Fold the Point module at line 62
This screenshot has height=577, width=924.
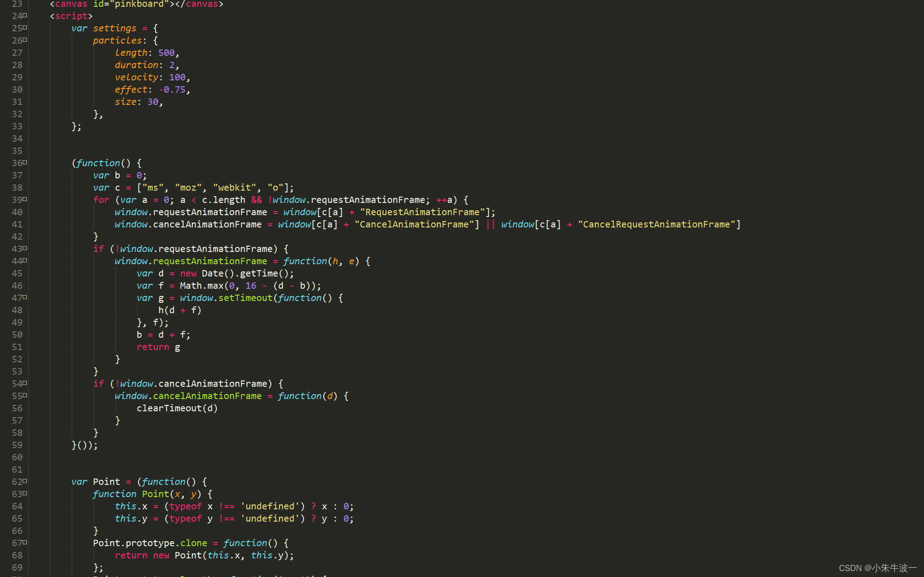25,481
